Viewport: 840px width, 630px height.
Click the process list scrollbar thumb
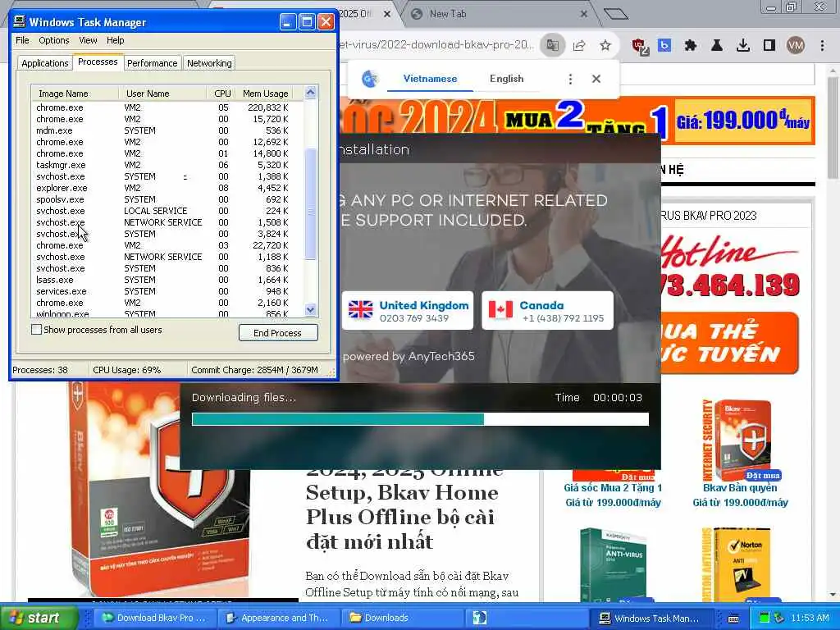[x=310, y=203]
